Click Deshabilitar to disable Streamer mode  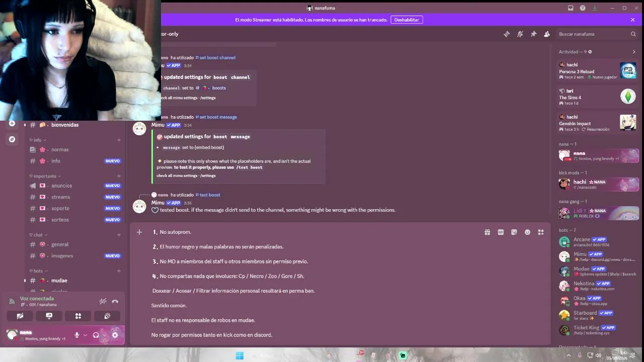tap(407, 20)
